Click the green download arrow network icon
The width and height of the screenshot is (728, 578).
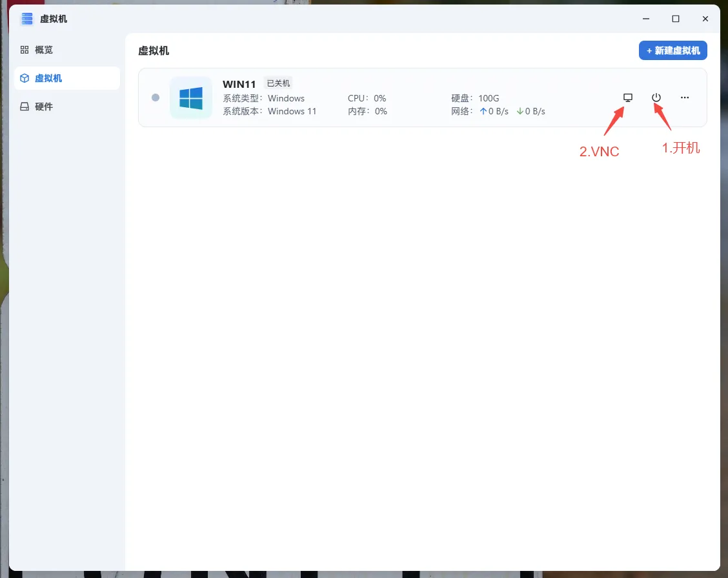[x=520, y=111]
